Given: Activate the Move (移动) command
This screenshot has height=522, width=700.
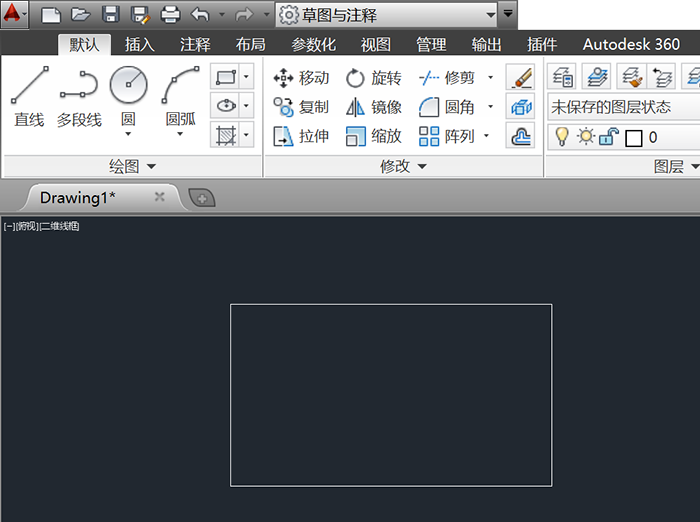Looking at the screenshot, I should pyautogui.click(x=301, y=78).
